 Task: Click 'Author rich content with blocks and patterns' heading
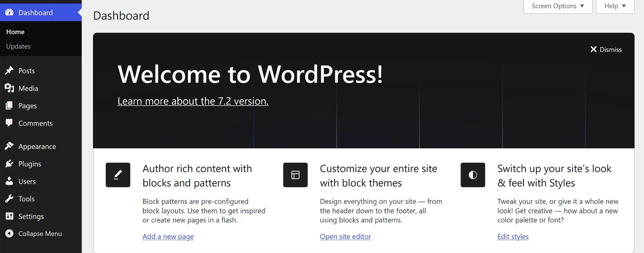pyautogui.click(x=197, y=176)
